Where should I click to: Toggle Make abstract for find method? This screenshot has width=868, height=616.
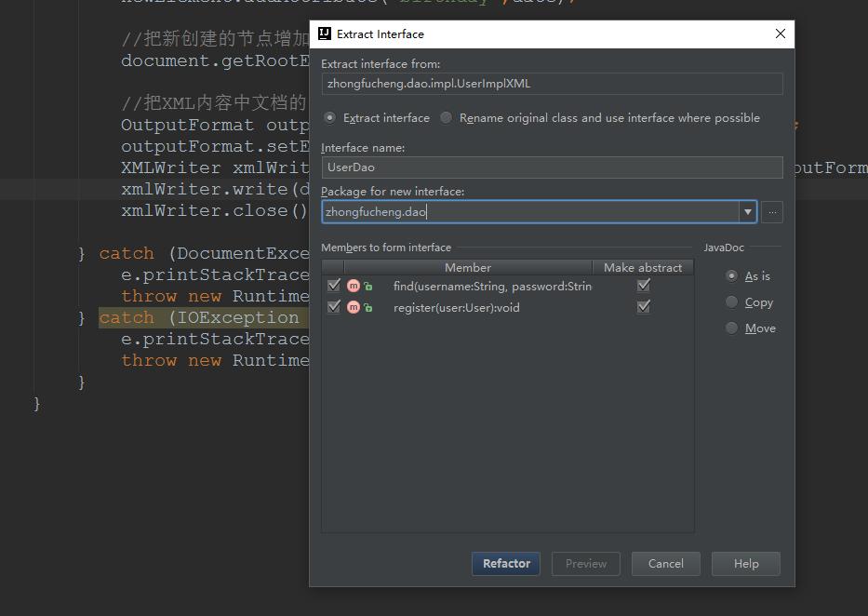click(x=643, y=286)
